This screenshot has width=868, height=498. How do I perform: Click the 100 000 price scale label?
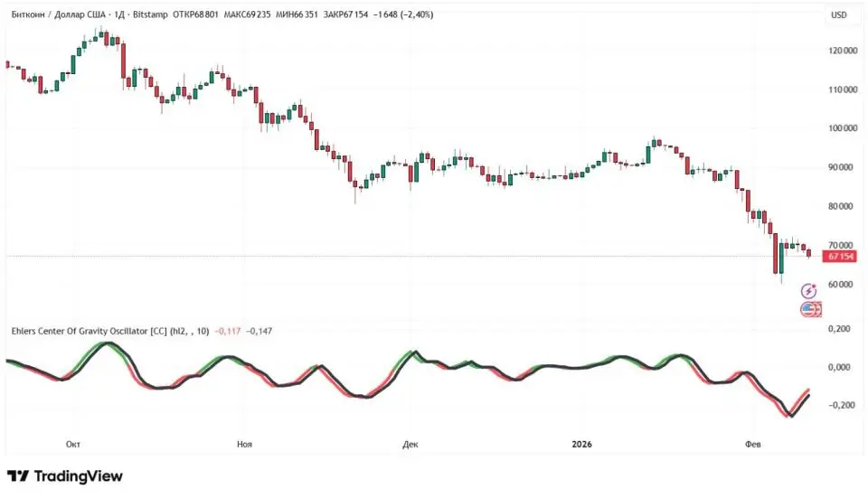coord(842,128)
